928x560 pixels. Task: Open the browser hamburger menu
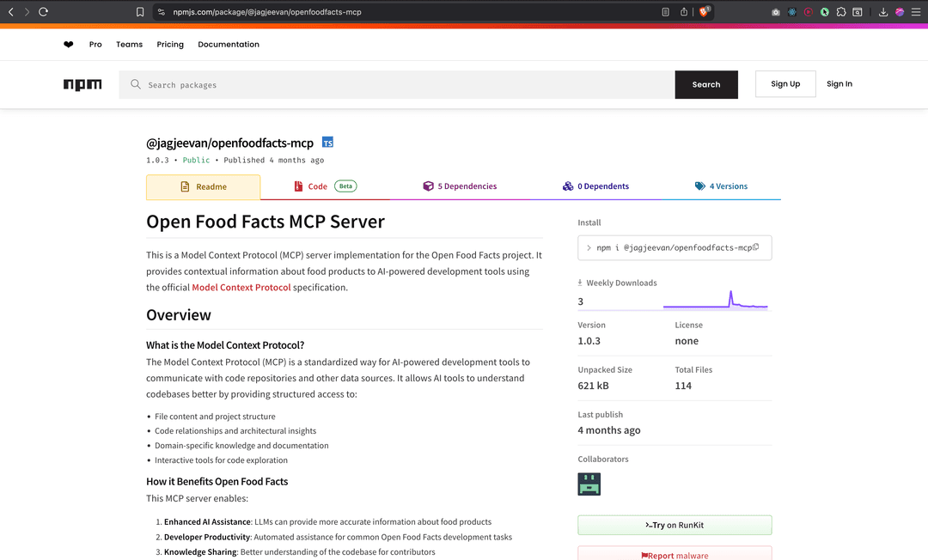[914, 12]
